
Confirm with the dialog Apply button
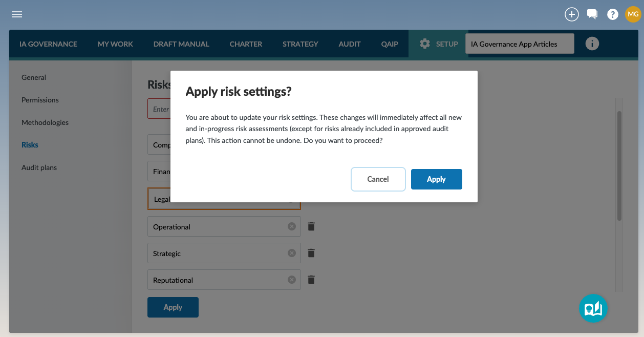(x=437, y=179)
